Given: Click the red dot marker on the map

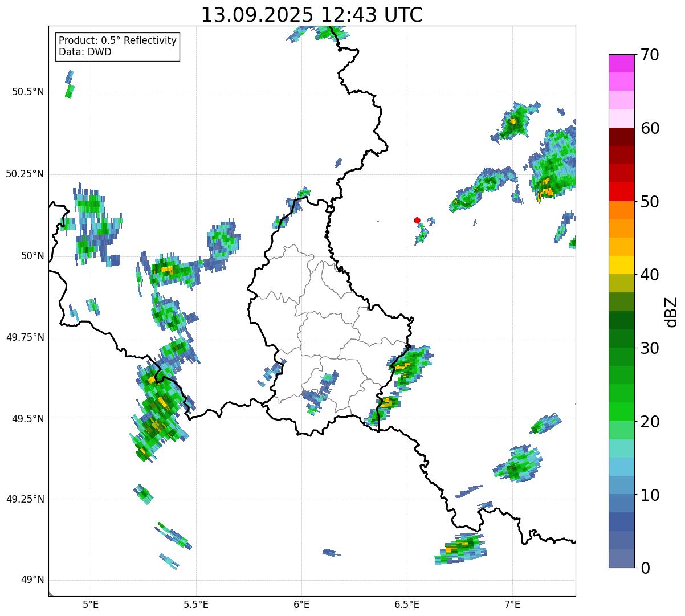Looking at the screenshot, I should click(417, 221).
